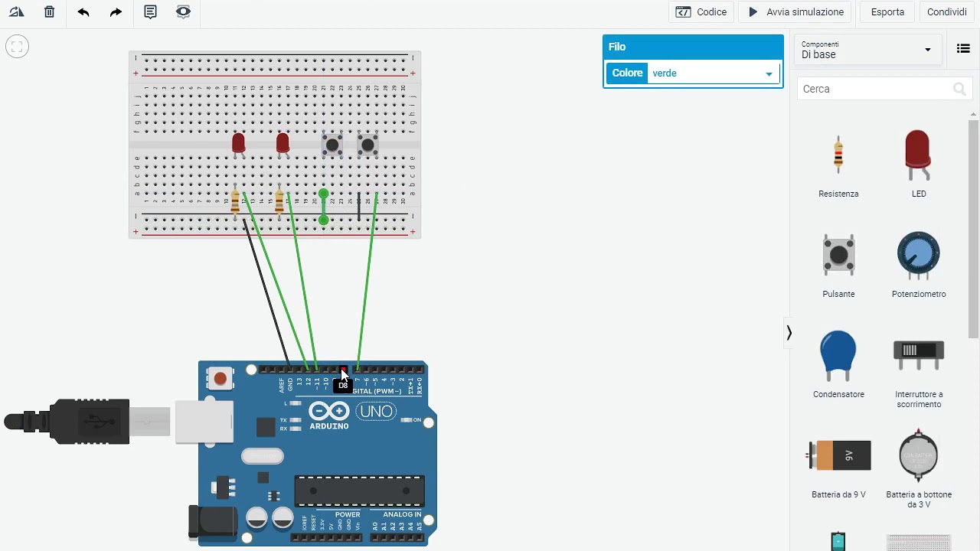Select the black wire to Arduino GND
Screen dimensions: 980x551
266,295
